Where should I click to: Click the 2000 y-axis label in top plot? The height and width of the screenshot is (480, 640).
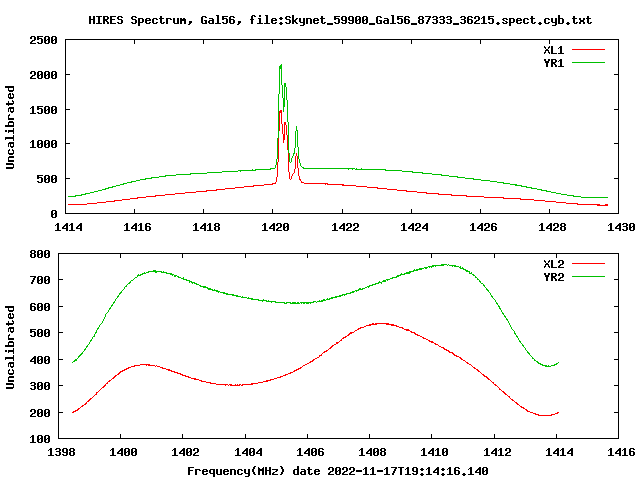tap(43, 75)
